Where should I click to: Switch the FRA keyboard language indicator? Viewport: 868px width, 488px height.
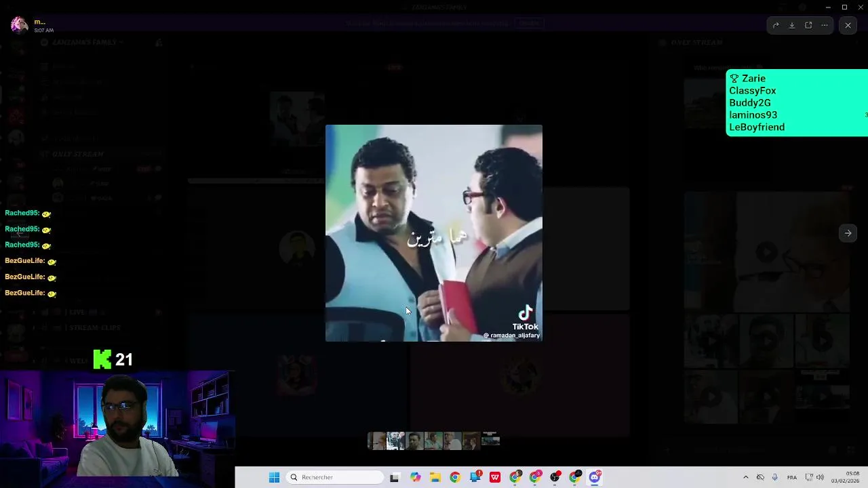pyautogui.click(x=792, y=477)
